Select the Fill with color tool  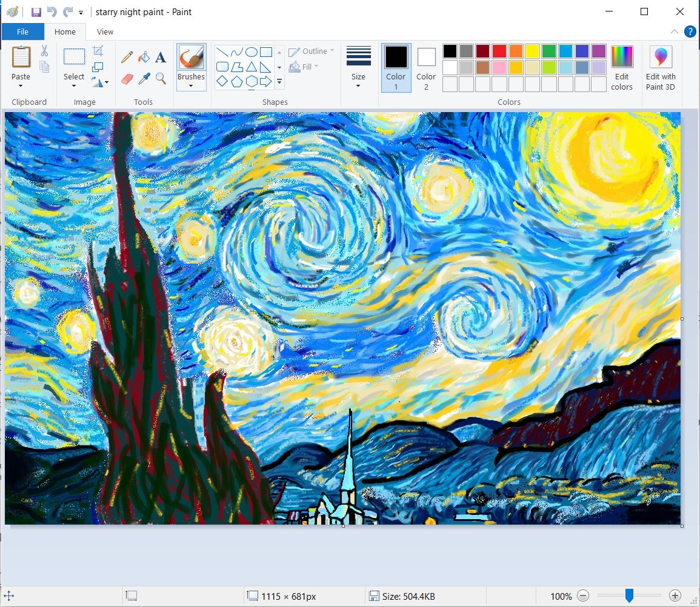pyautogui.click(x=143, y=57)
